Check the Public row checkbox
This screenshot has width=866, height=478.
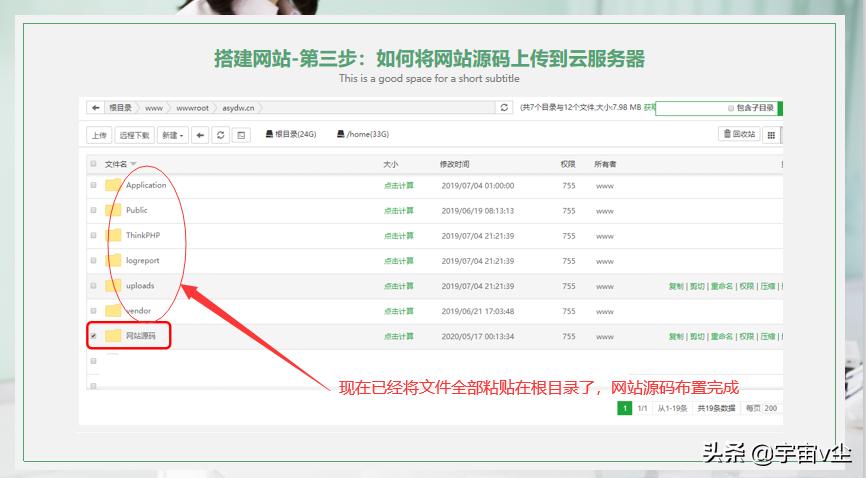tap(93, 210)
